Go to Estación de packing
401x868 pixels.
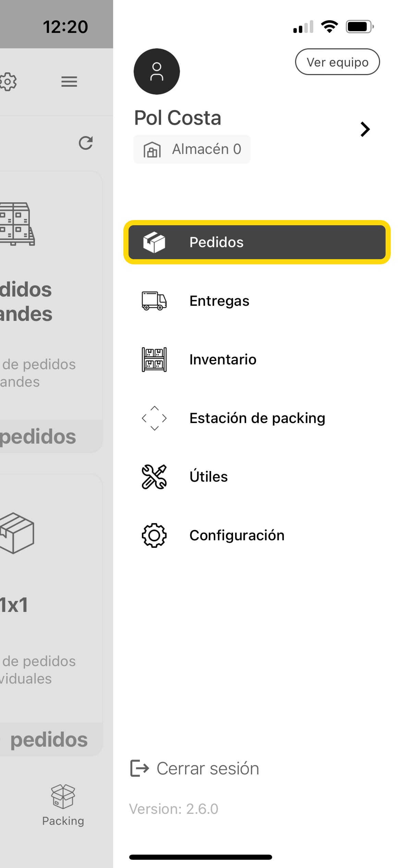(x=257, y=418)
